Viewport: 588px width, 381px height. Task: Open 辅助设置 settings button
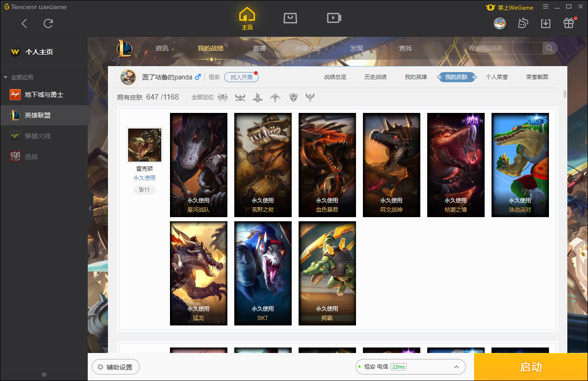115,367
